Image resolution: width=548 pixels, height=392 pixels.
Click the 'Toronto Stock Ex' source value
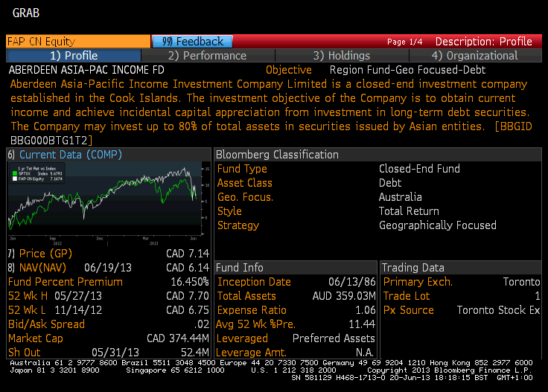point(498,310)
